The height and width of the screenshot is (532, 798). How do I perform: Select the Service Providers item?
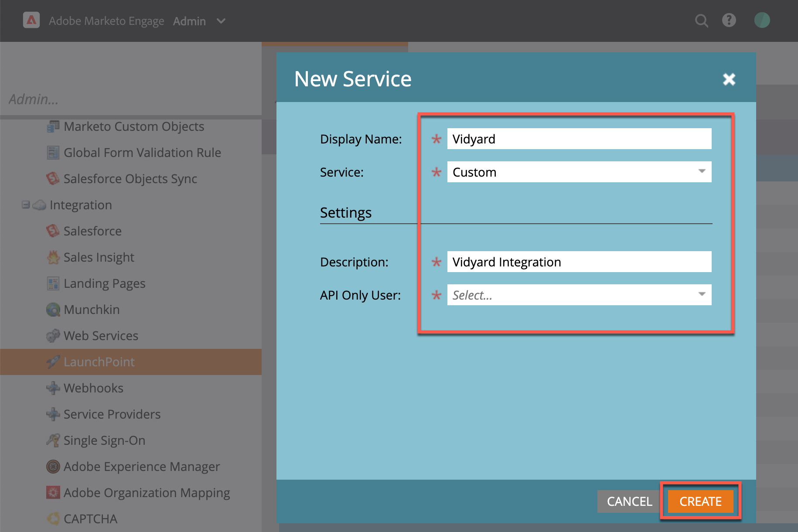coord(112,414)
